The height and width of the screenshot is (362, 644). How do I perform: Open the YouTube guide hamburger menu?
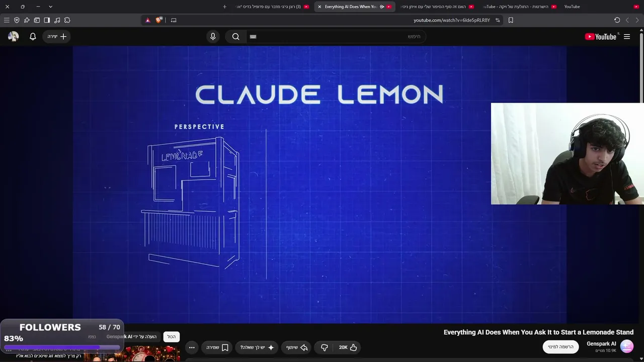click(x=627, y=36)
